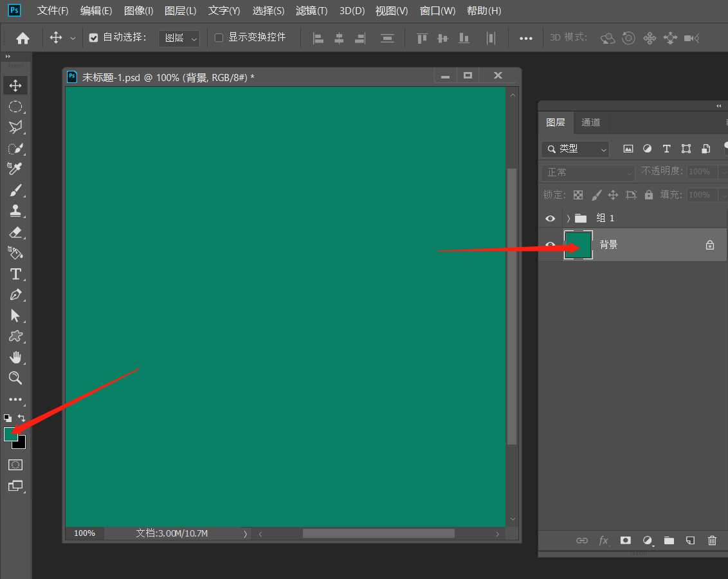Open the 编辑(E) menu
Image resolution: width=728 pixels, height=579 pixels.
point(96,11)
